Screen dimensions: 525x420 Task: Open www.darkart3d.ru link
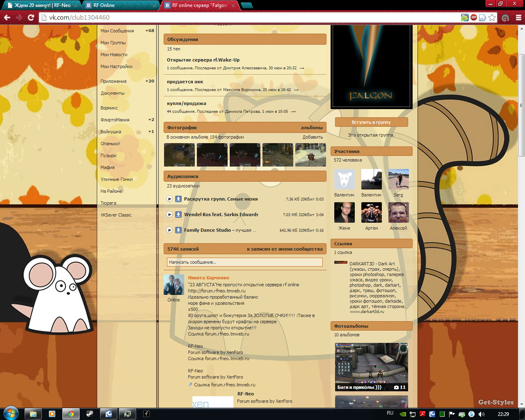pos(367,312)
